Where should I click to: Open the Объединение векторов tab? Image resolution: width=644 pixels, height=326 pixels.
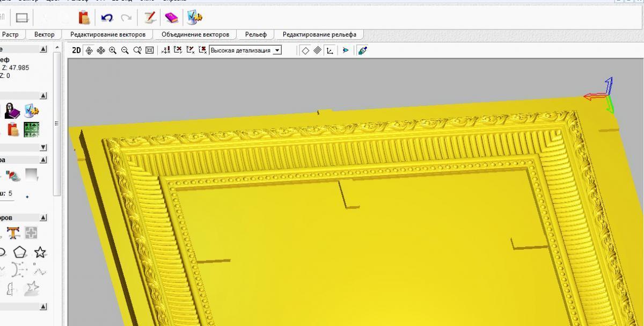195,34
